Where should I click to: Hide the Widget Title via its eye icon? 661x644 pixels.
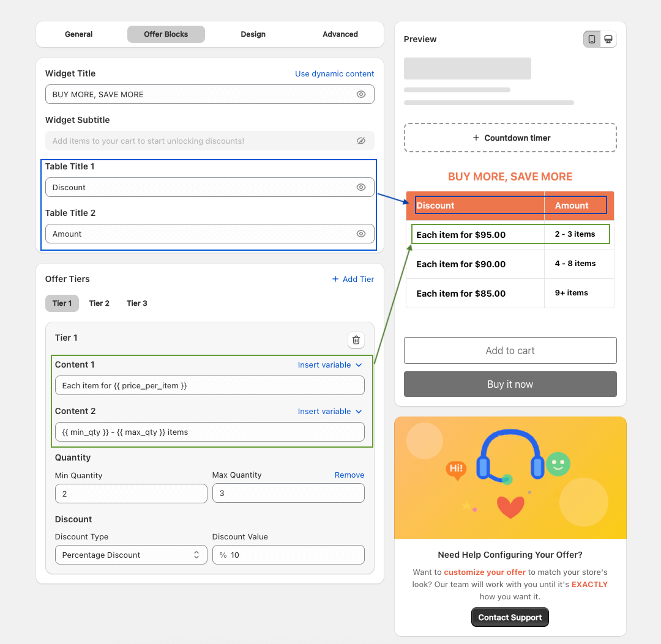(x=361, y=94)
